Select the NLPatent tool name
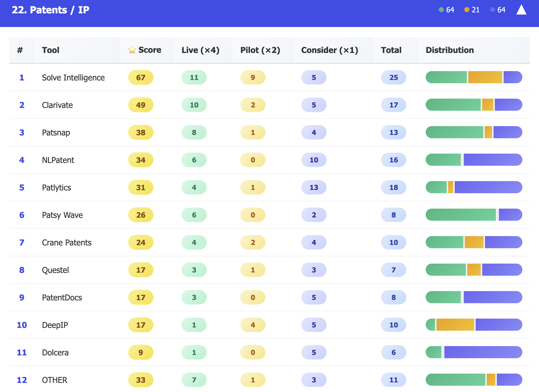 [58, 160]
